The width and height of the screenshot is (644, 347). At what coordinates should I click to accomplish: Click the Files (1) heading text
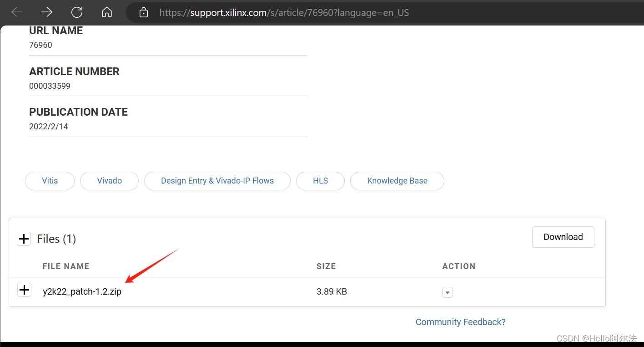[57, 239]
